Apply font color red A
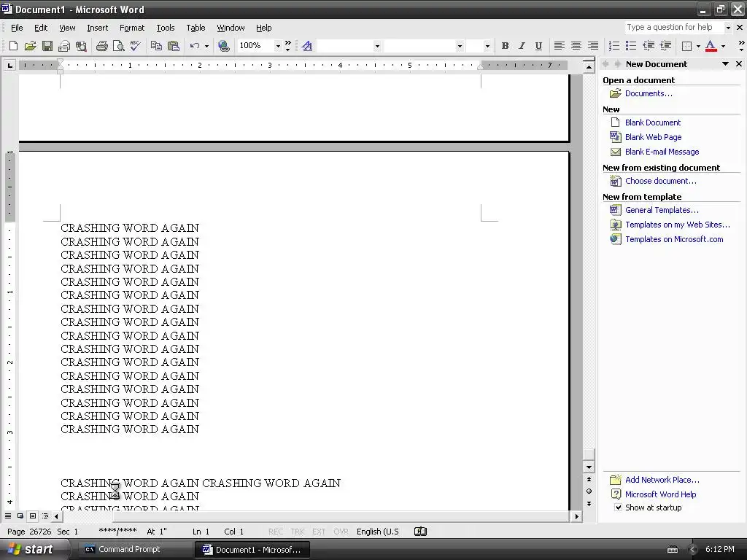 pyautogui.click(x=711, y=46)
